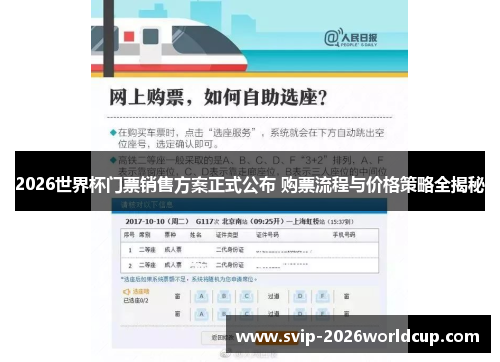Click the 选座服务 instruction paragraph

coord(247,138)
